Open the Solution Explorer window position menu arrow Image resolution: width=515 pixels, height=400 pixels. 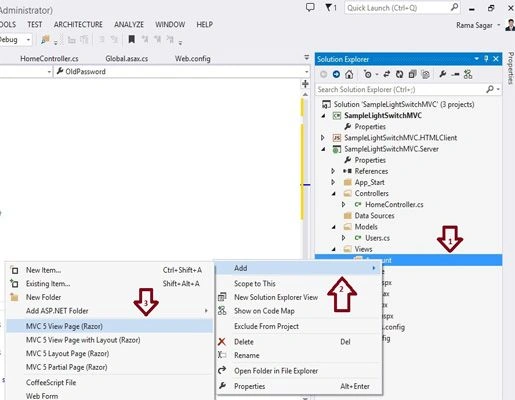click(x=476, y=59)
